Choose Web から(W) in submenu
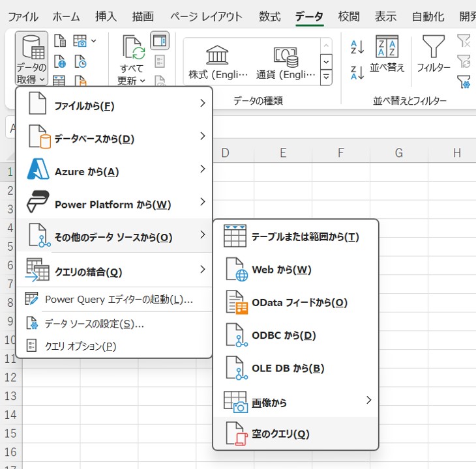476x469 pixels. 296,269
